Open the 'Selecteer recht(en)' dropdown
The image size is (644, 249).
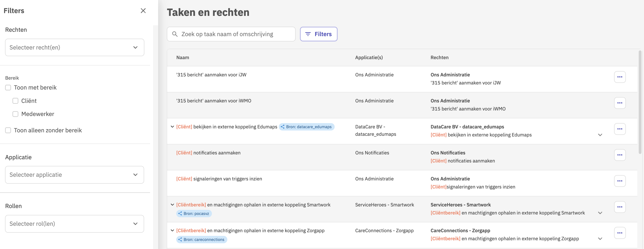pyautogui.click(x=74, y=47)
